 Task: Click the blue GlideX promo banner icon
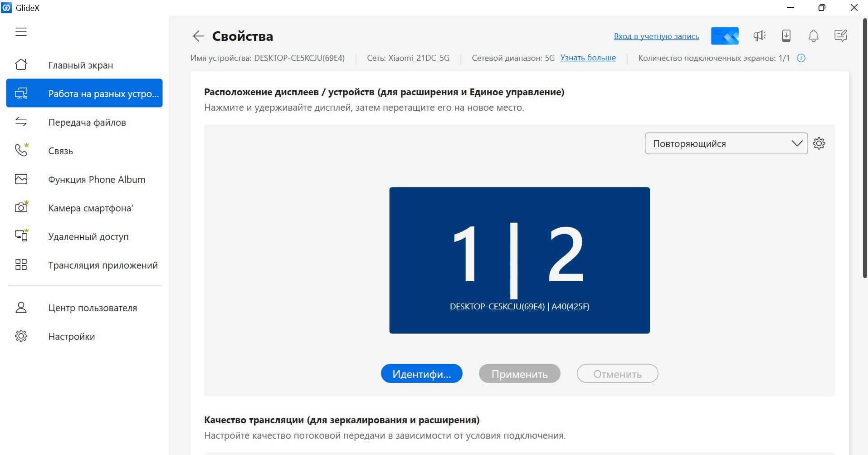[725, 36]
